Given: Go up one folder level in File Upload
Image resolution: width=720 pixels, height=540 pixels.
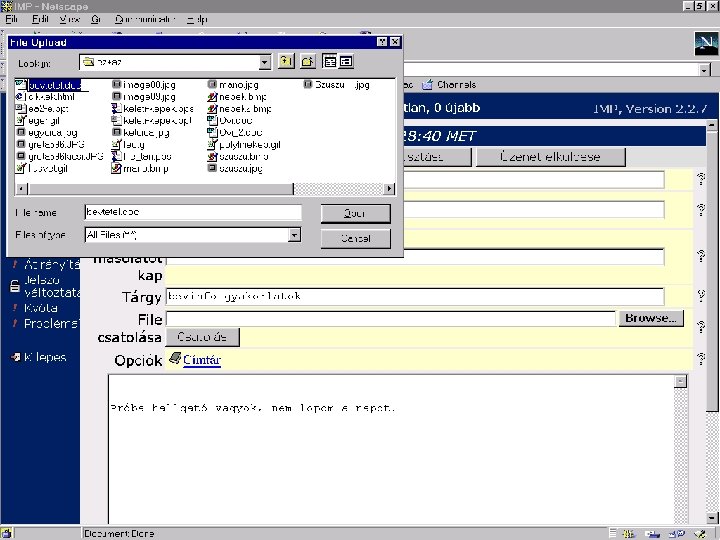Looking at the screenshot, I should (x=286, y=61).
